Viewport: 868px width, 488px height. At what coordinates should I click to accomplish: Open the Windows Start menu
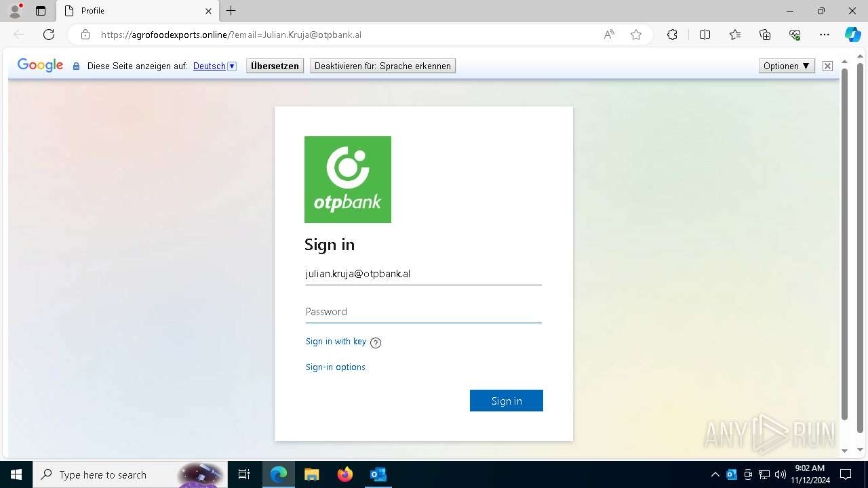pos(16,474)
